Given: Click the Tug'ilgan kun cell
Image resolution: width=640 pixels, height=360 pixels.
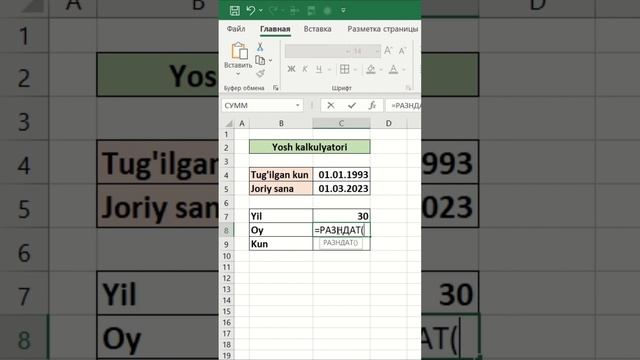Looking at the screenshot, I should [281, 175].
